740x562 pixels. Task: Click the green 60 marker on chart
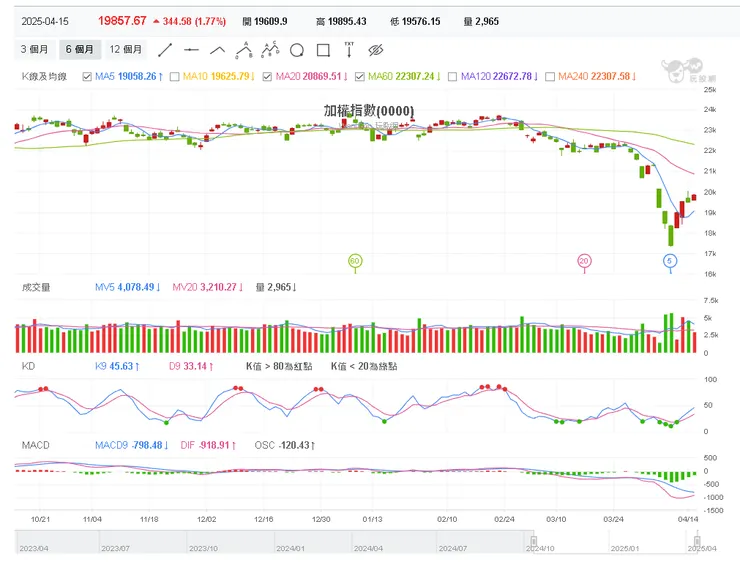[x=354, y=261]
